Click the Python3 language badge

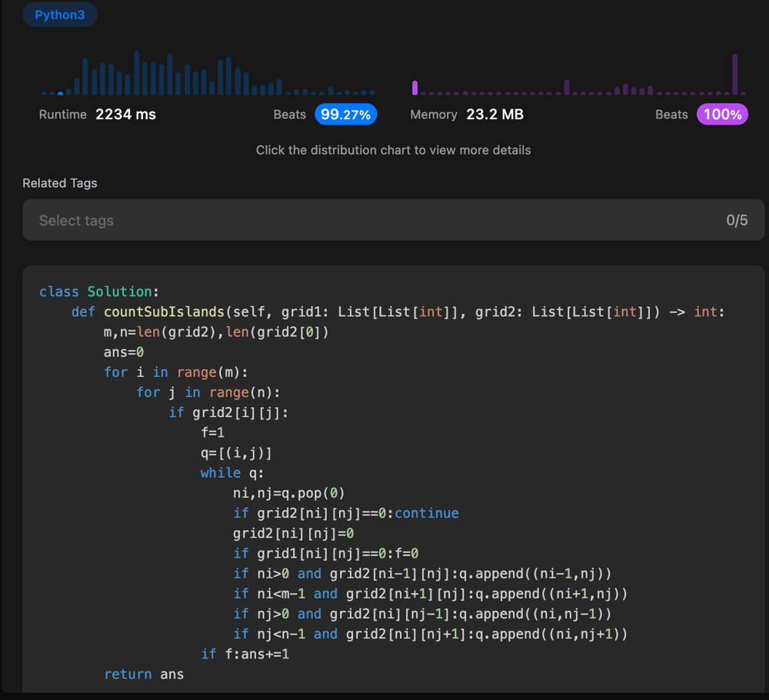pos(60,15)
